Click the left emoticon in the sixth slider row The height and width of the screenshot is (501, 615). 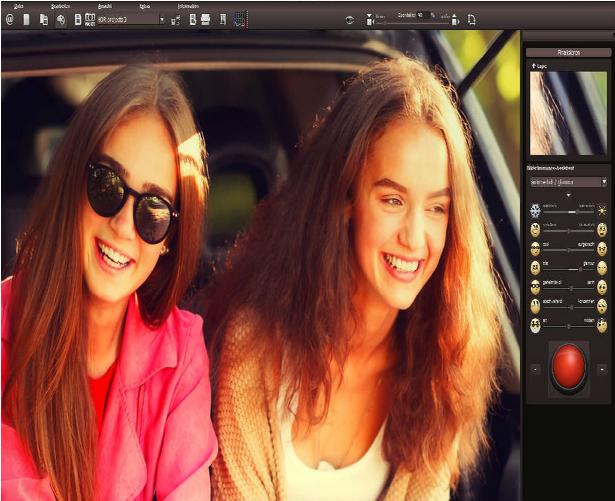coord(535,306)
